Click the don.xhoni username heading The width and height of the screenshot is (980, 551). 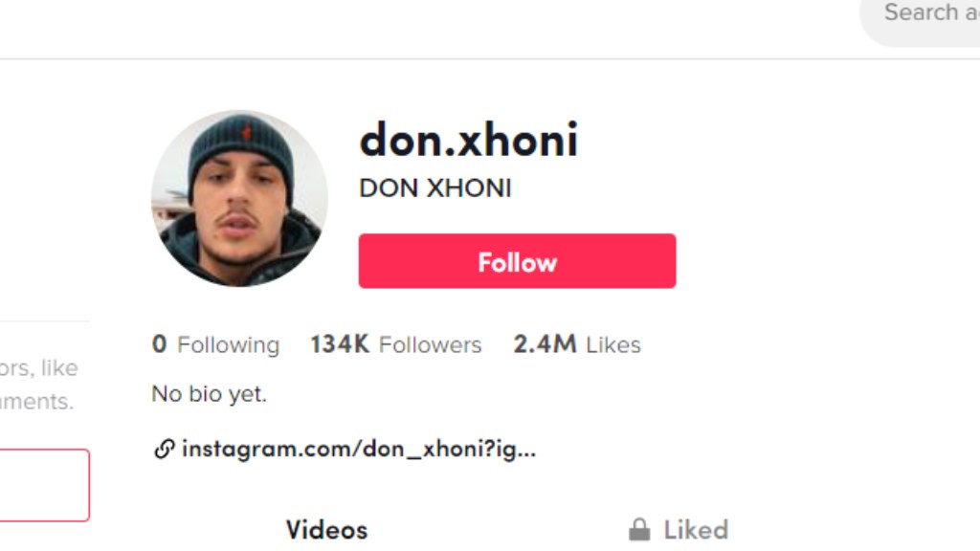tap(469, 140)
